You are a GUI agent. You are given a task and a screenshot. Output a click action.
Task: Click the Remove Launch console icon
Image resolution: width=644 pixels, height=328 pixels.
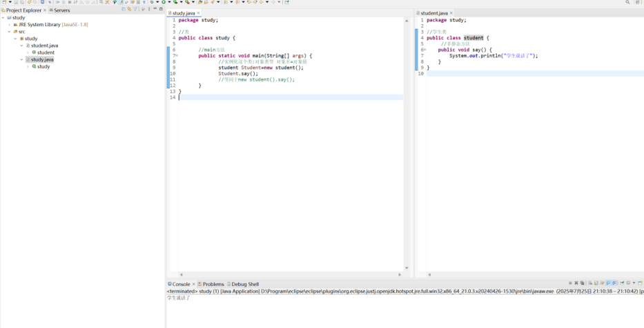pyautogui.click(x=576, y=283)
